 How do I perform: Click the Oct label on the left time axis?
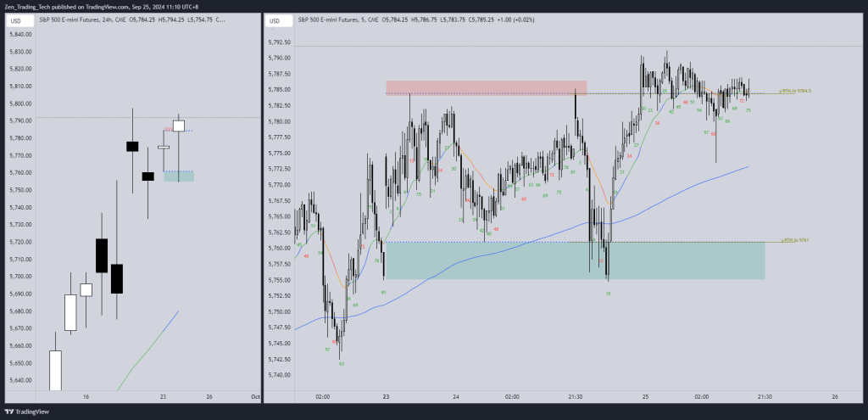pyautogui.click(x=255, y=396)
